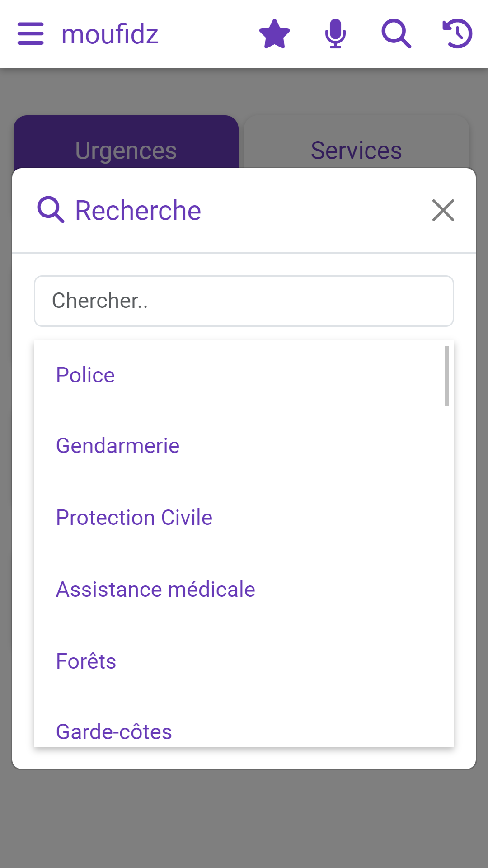The width and height of the screenshot is (488, 868).
Task: Pick Protection Civile entry
Action: tap(134, 518)
